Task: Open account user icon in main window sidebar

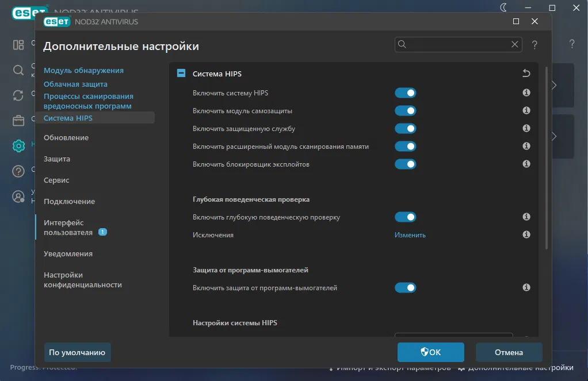Action: [18, 197]
